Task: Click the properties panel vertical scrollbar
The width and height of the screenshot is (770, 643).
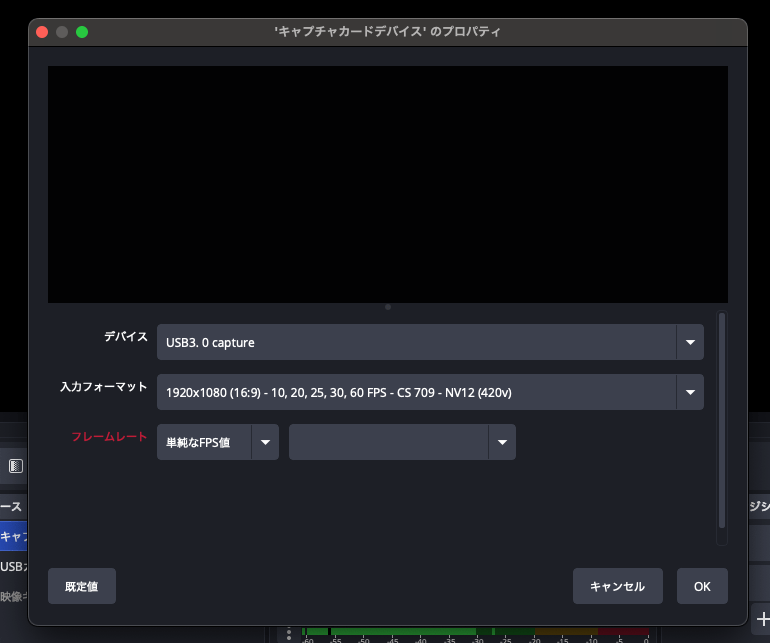Action: (721, 420)
